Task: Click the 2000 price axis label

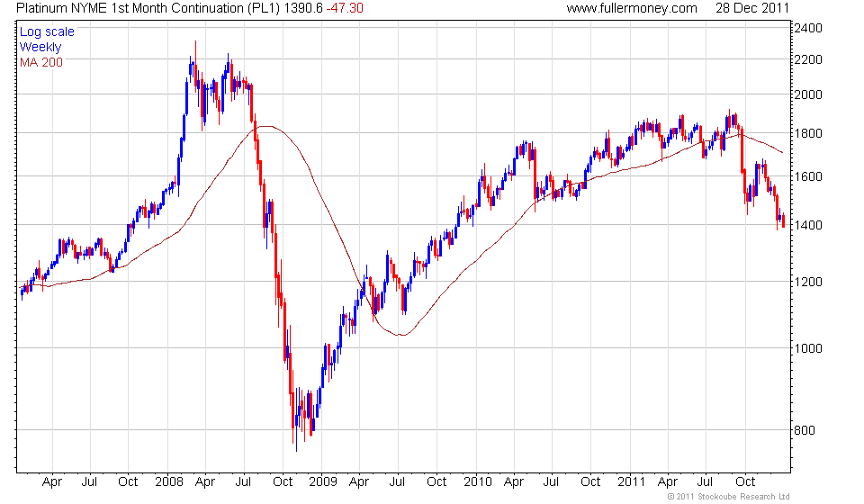Action: (808, 94)
